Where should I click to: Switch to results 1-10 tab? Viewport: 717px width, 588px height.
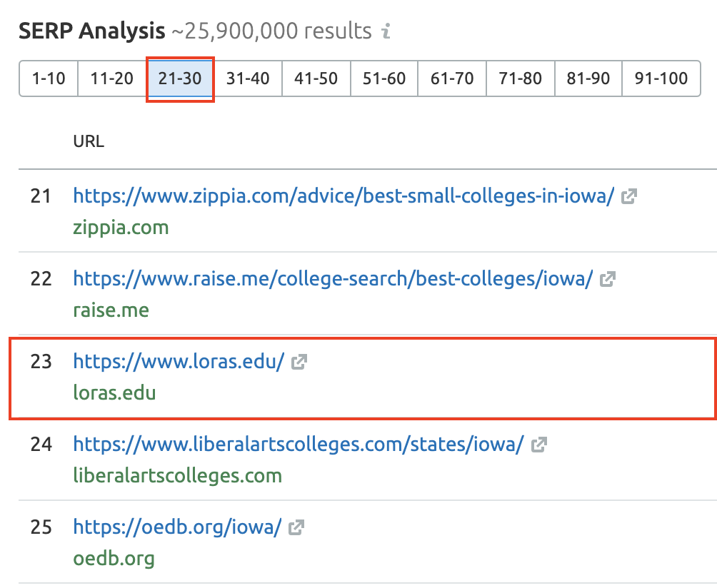tap(49, 78)
